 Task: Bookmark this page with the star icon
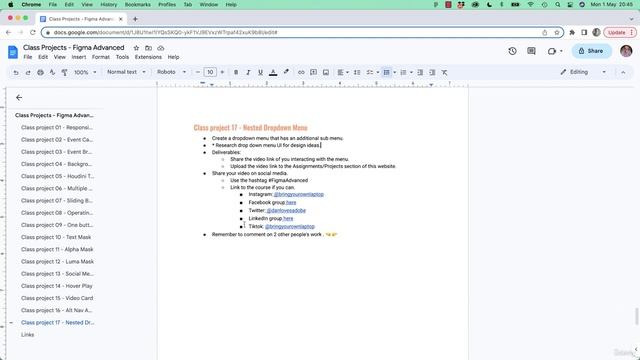pyautogui.click(x=557, y=32)
